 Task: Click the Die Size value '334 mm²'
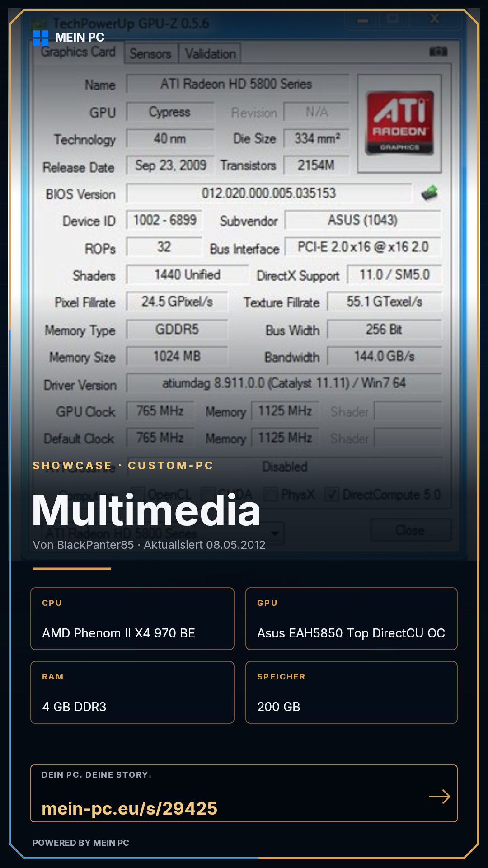(317, 138)
